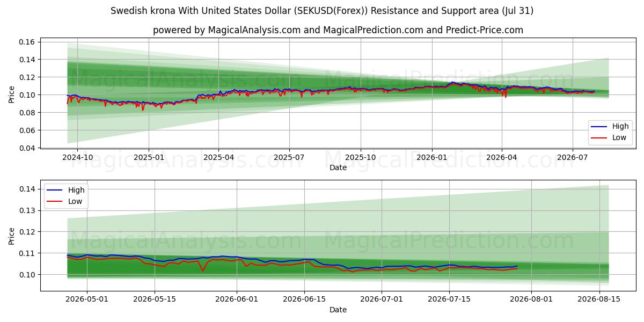Click the '0.10' price tick on the bottom chart
The image size is (644, 322).
click(x=27, y=275)
